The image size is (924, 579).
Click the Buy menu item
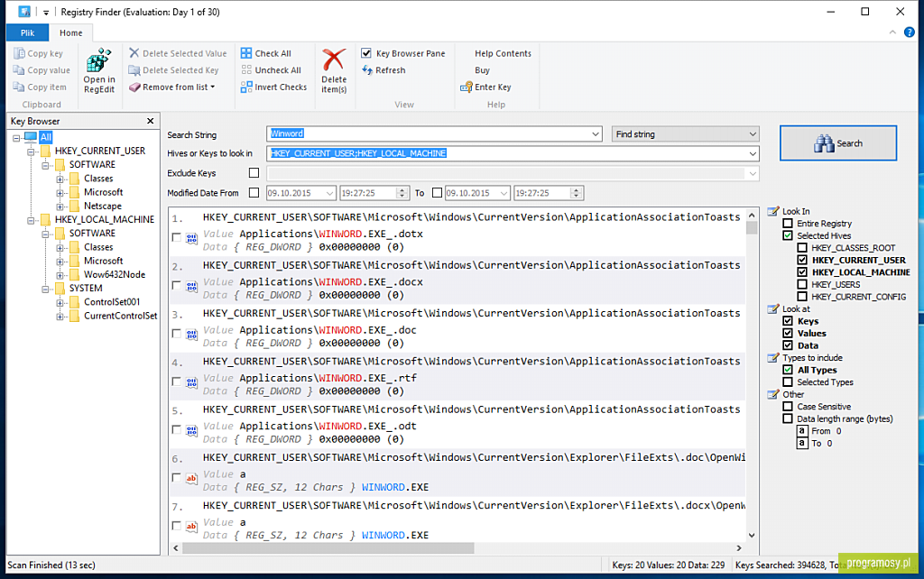coord(482,70)
